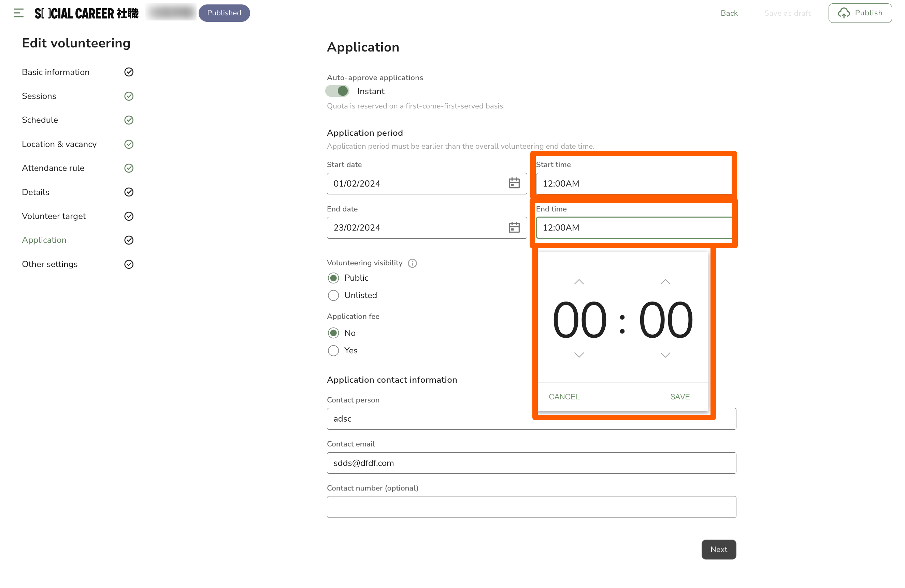Screen dimensions: 905x588
Task: Click the Contact number input field
Action: click(531, 507)
